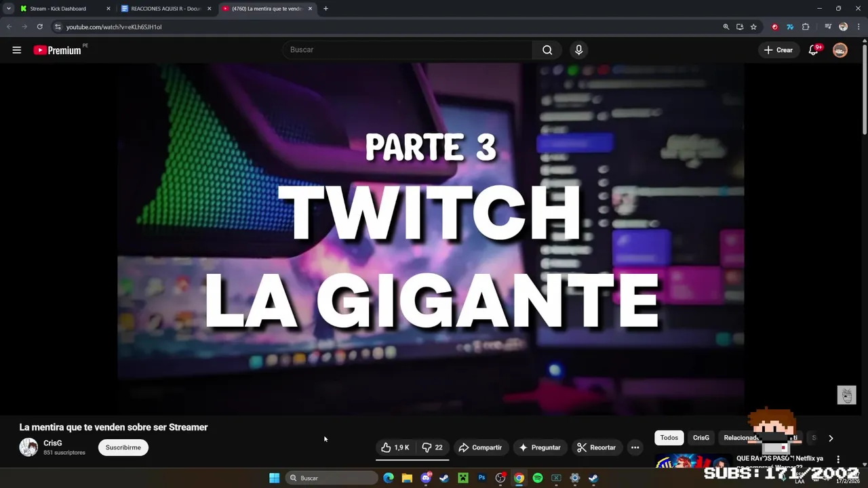Open Discord from taskbar
The height and width of the screenshot is (488, 868).
click(x=426, y=478)
